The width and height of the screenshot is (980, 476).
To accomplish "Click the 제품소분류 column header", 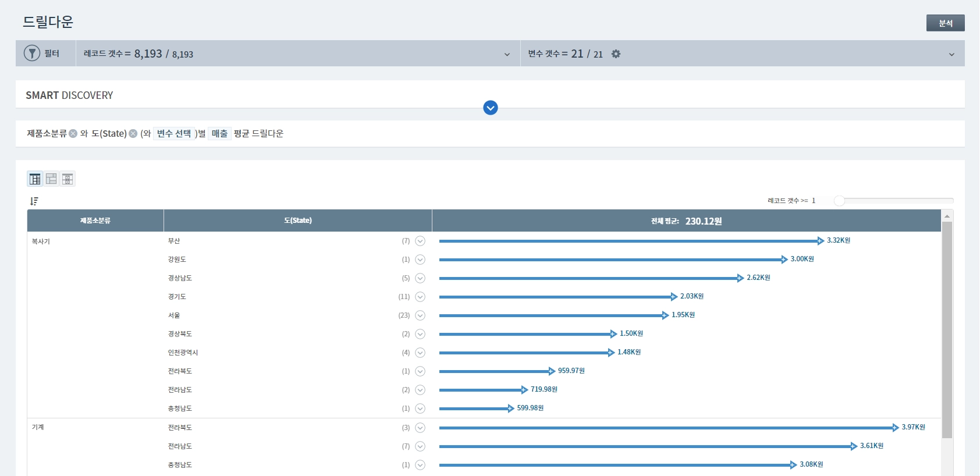I will 95,221.
